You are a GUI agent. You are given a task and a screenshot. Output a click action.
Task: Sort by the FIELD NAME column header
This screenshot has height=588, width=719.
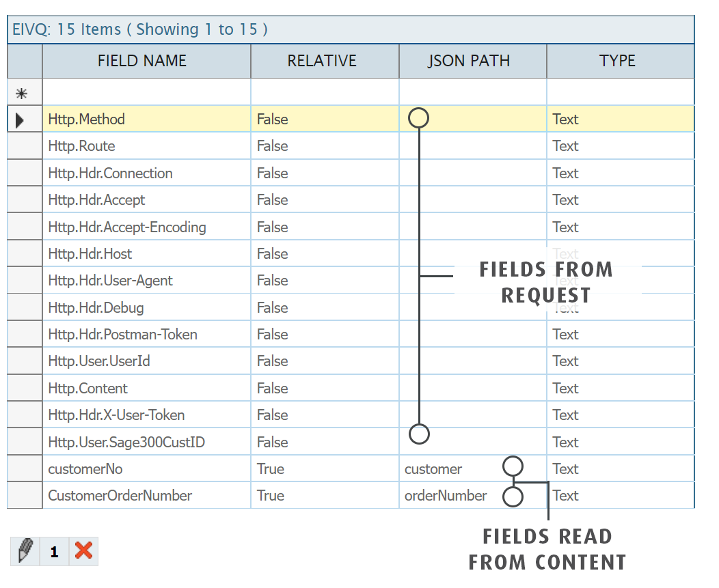pyautogui.click(x=142, y=61)
